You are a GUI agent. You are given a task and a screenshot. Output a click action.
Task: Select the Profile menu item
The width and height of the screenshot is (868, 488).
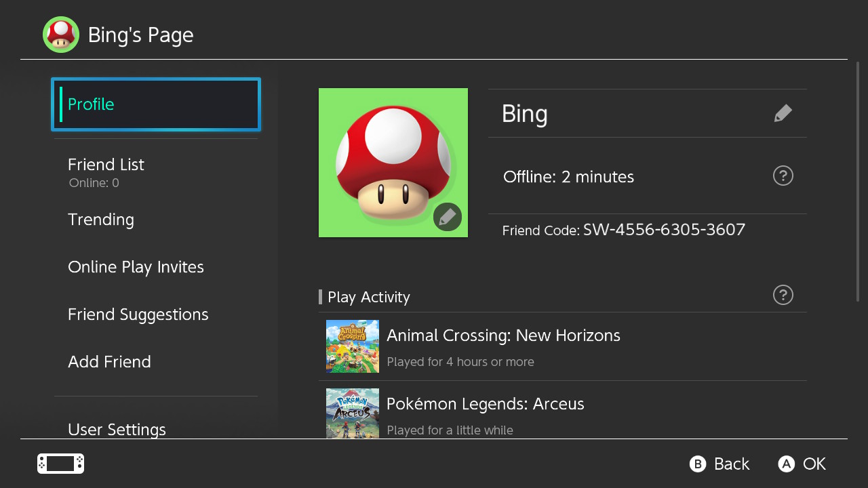156,104
